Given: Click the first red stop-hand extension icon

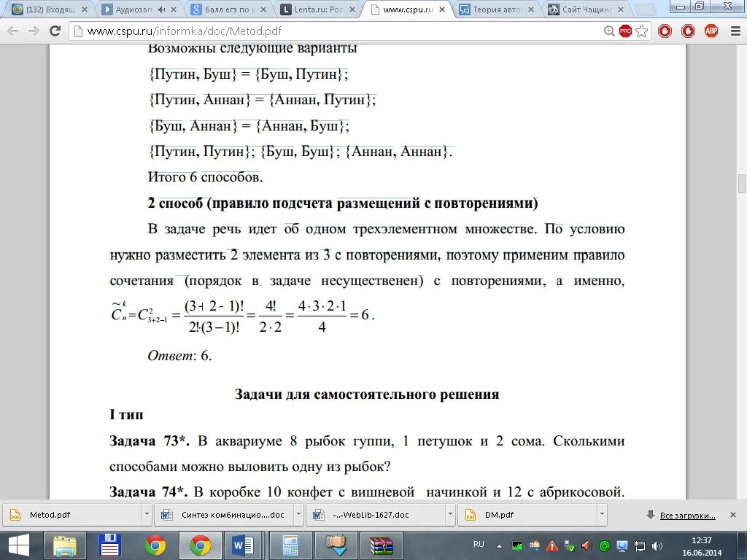Looking at the screenshot, I should (665, 31).
